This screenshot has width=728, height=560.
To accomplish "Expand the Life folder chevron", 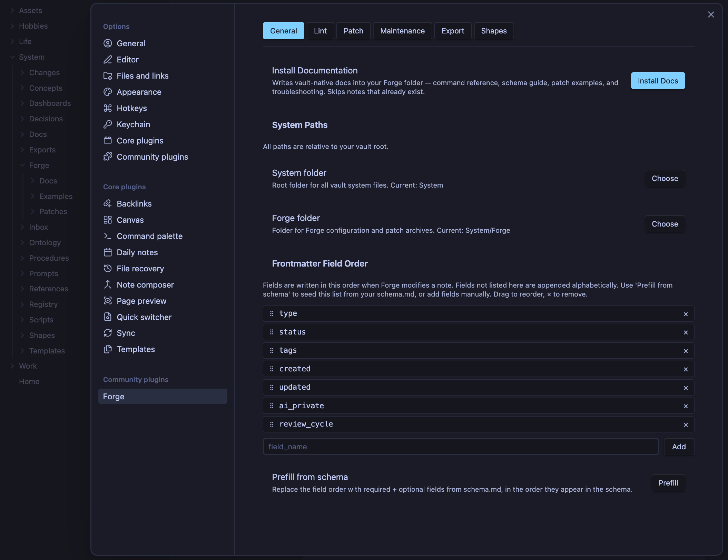I will click(x=12, y=42).
